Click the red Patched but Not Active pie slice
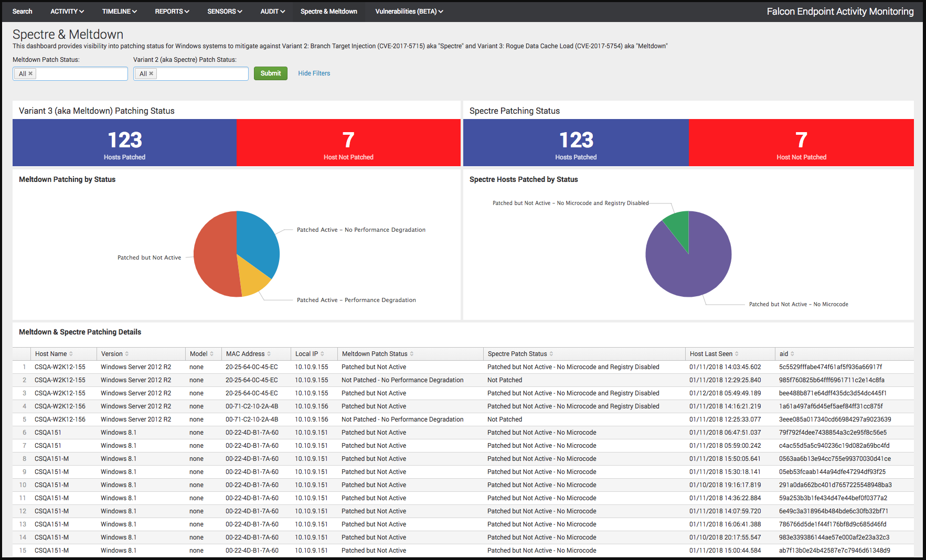 tap(215, 254)
